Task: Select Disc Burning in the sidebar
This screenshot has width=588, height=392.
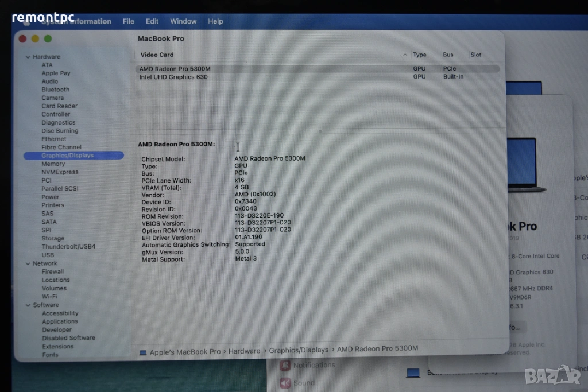Action: click(x=60, y=131)
